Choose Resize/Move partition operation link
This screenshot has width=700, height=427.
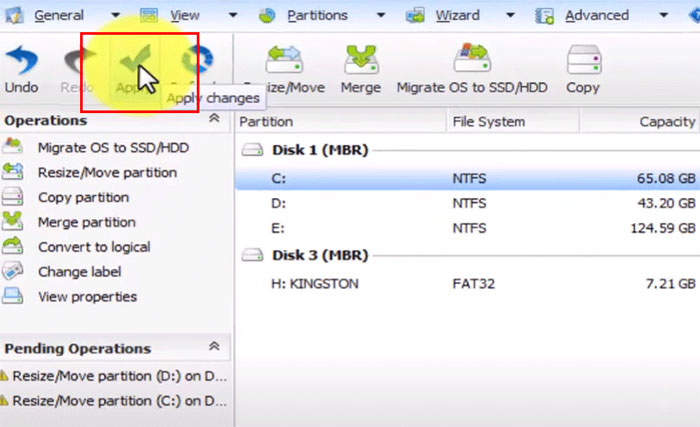pyautogui.click(x=108, y=172)
